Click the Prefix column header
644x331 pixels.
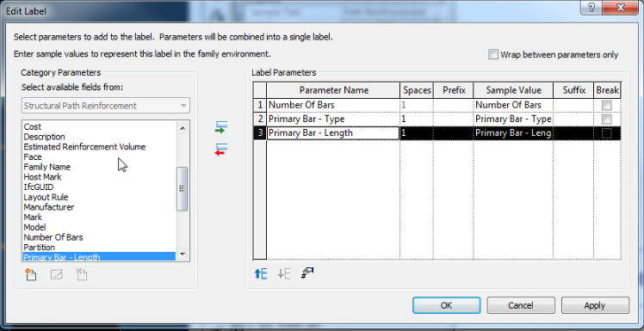453,90
